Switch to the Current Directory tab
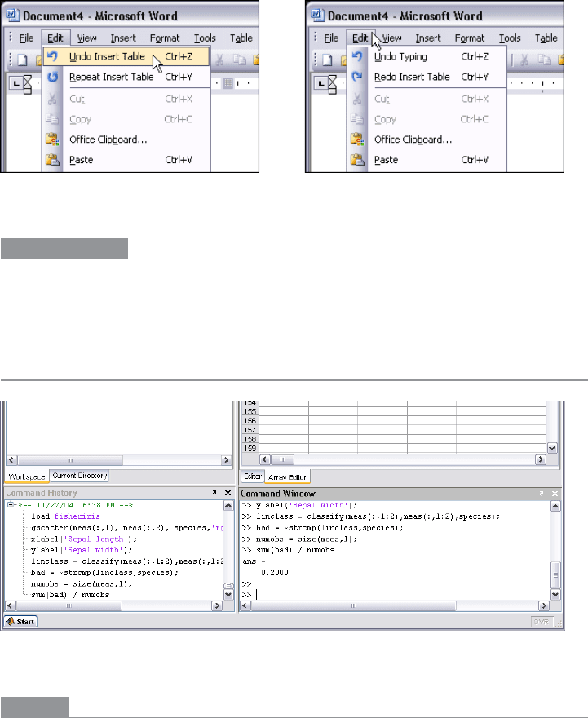The height and width of the screenshot is (718, 588). click(x=80, y=476)
